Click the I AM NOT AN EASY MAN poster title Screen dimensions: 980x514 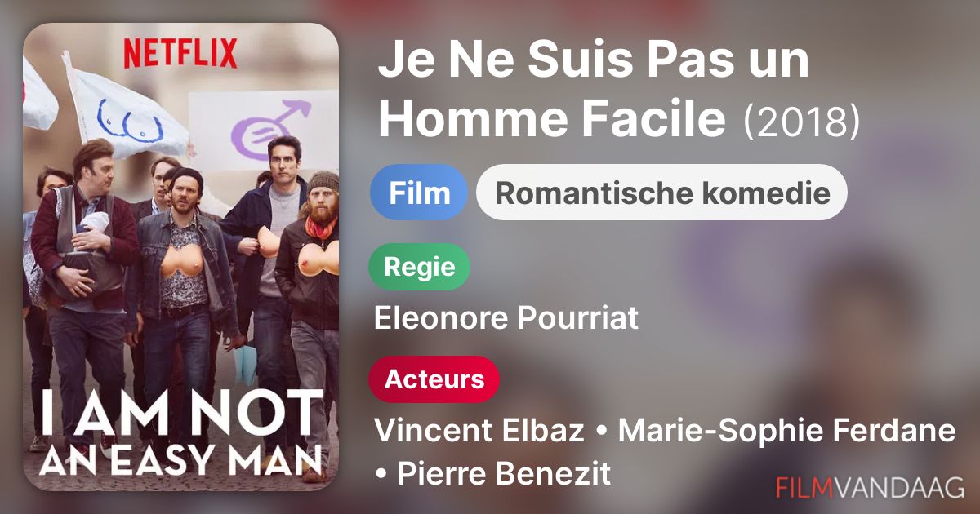pyautogui.click(x=180, y=432)
